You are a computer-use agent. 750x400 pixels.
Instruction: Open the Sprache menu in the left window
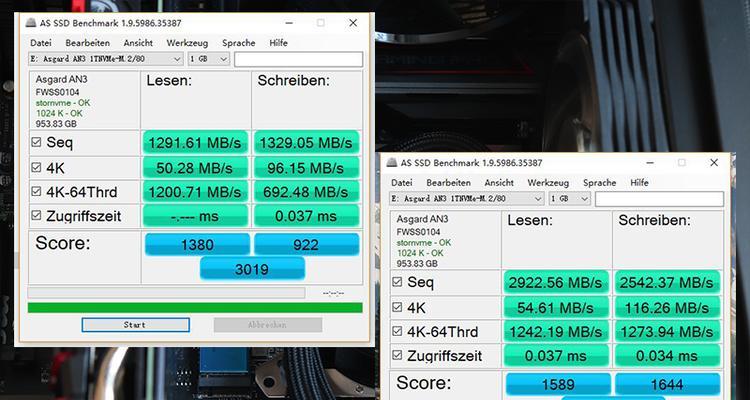click(239, 43)
